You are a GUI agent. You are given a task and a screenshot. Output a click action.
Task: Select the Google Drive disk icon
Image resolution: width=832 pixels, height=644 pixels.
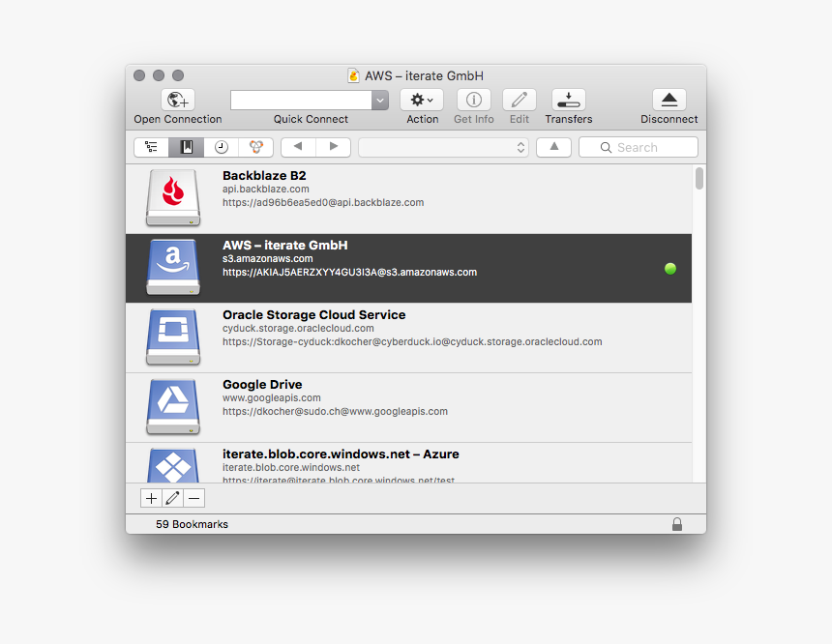pyautogui.click(x=173, y=406)
